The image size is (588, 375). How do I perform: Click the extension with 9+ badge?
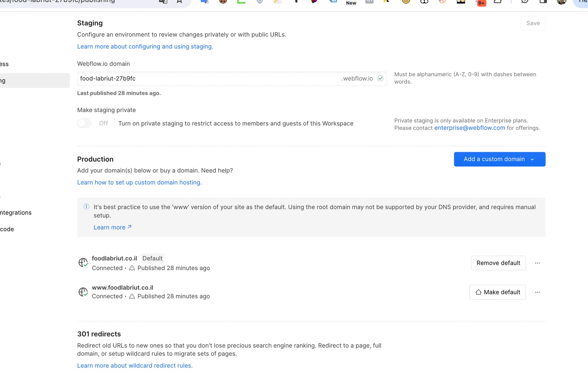[x=481, y=2]
